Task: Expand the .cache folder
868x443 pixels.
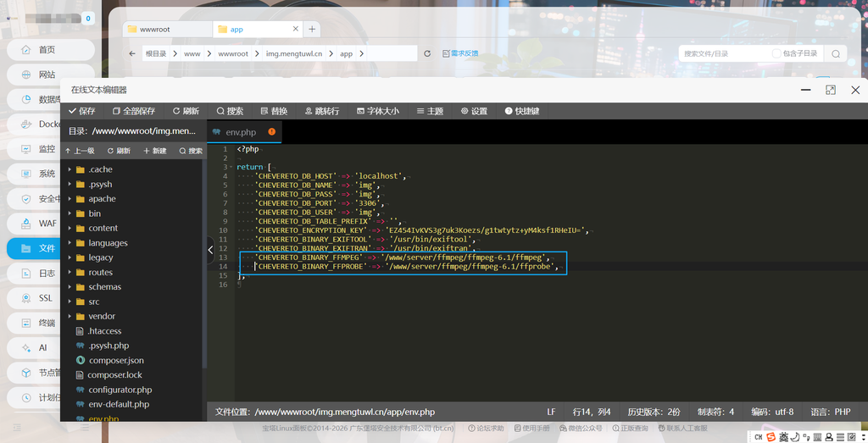Action: (70, 169)
